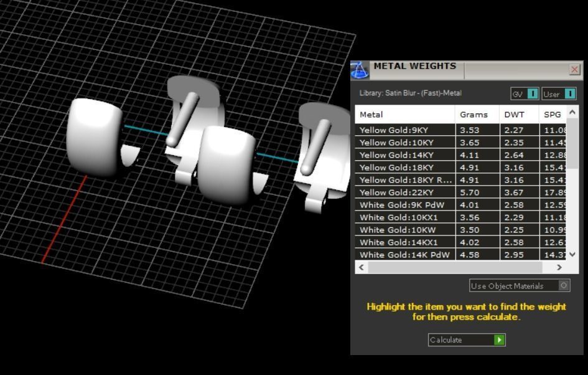Click the 4.02 grams value
The image size is (588, 375).
470,242
